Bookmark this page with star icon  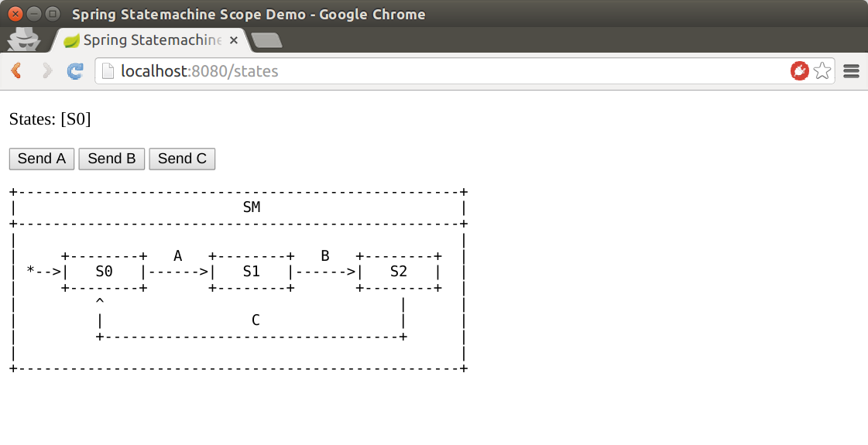[822, 71]
